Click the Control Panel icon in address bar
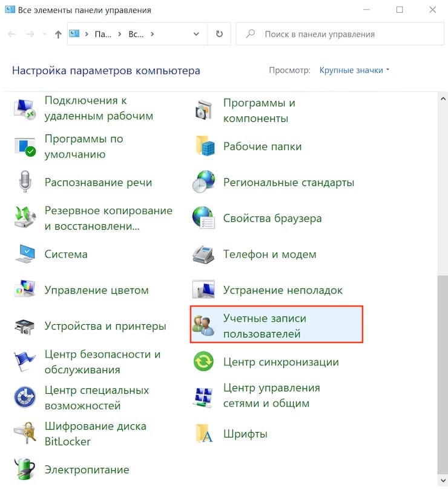This screenshot has height=489, width=448. (74, 33)
